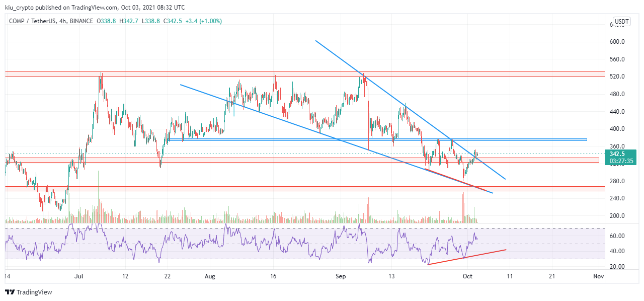Viewport: 644px width, 301px height.
Task: Click the Oct label on time axis
Action: click(x=468, y=276)
